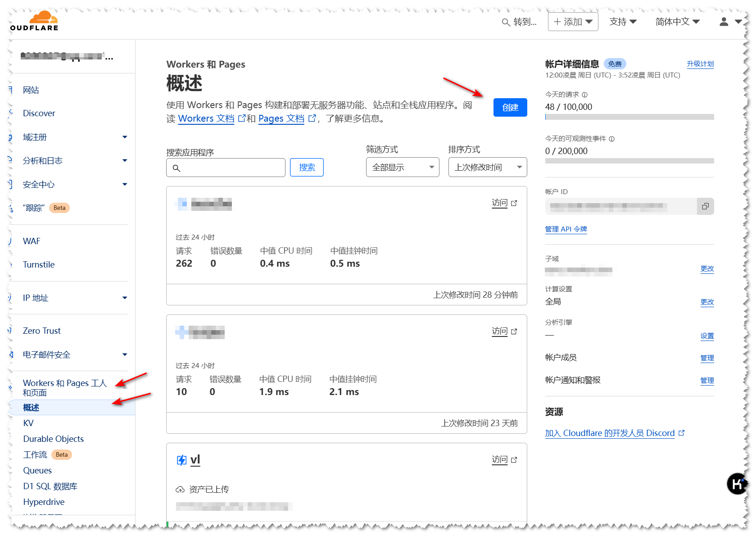
Task: Open the round chat help widget
Action: click(737, 484)
